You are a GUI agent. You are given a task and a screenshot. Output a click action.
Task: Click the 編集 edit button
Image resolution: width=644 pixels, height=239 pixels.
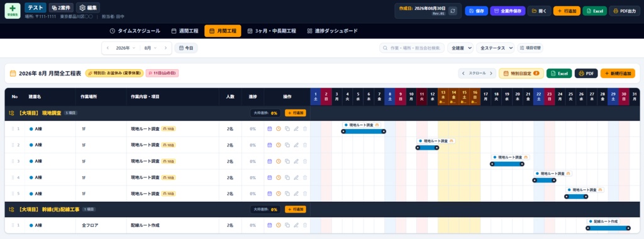pos(88,8)
